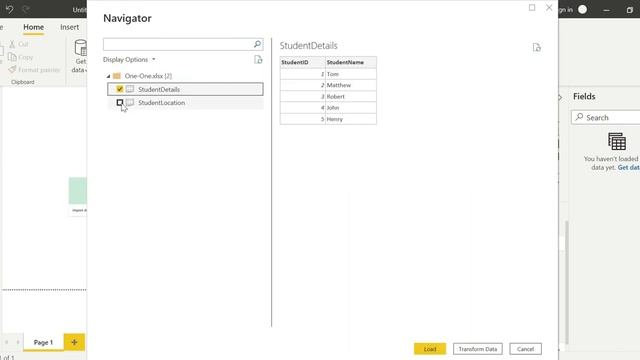Click the Redo arrow in title bar
This screenshot has height=360, width=640.
[26, 9]
